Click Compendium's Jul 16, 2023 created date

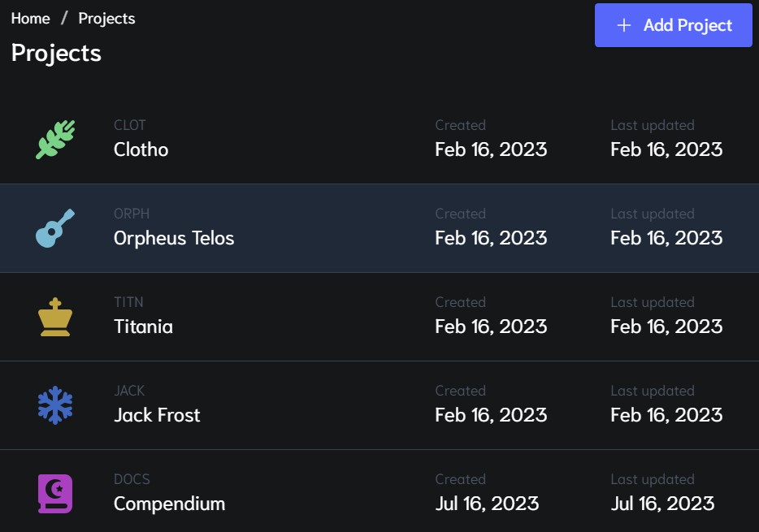(x=487, y=504)
